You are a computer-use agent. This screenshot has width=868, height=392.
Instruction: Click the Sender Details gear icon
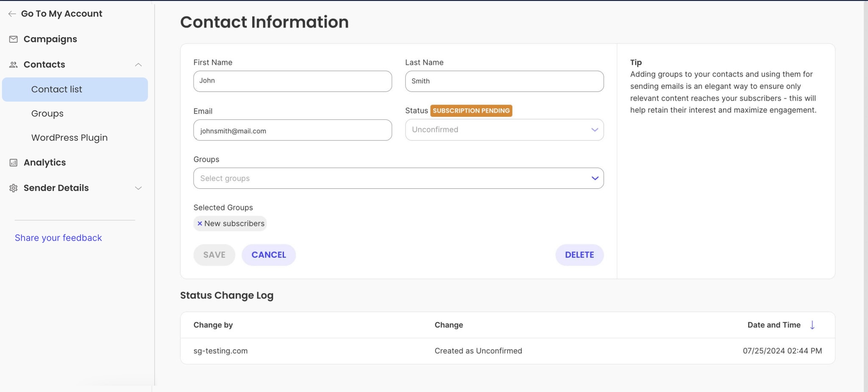point(14,188)
